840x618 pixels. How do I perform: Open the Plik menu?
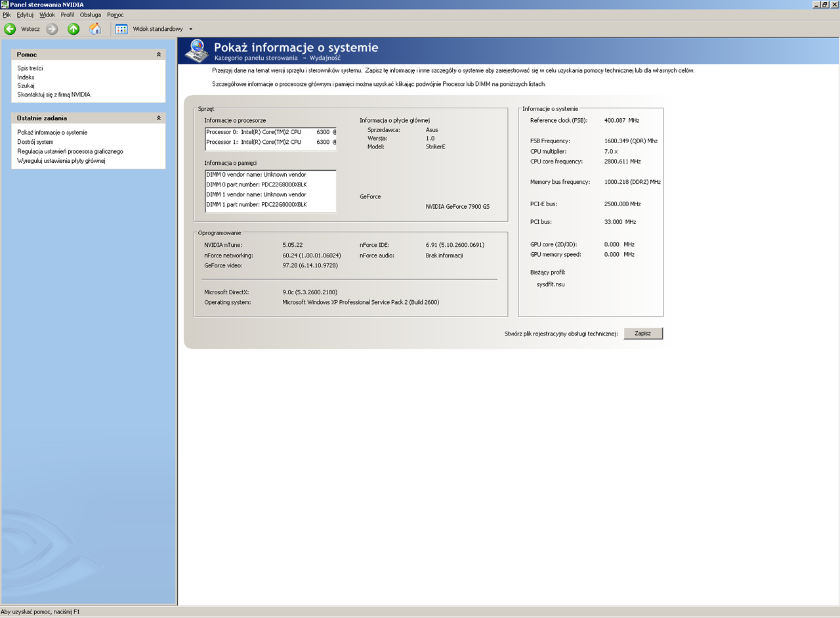pos(7,14)
